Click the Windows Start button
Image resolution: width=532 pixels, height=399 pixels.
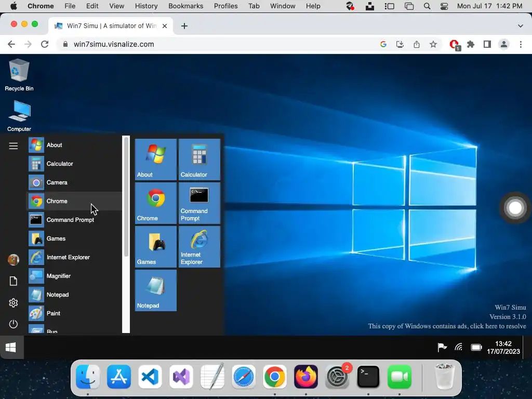point(11,348)
